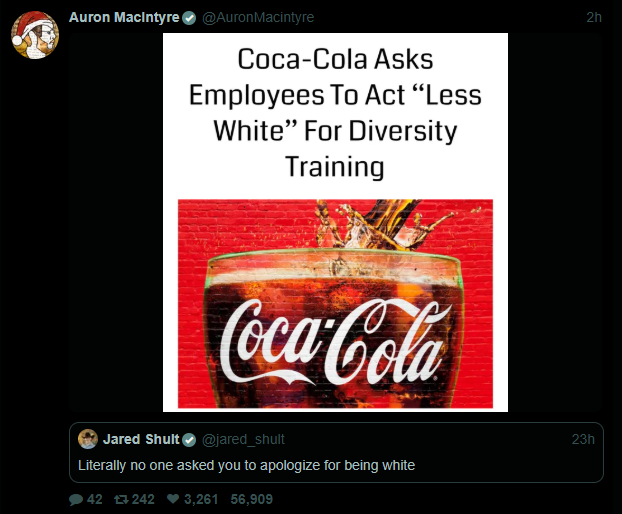622x514 pixels.
Task: Open Jared Shult's small avatar
Action: (88, 439)
